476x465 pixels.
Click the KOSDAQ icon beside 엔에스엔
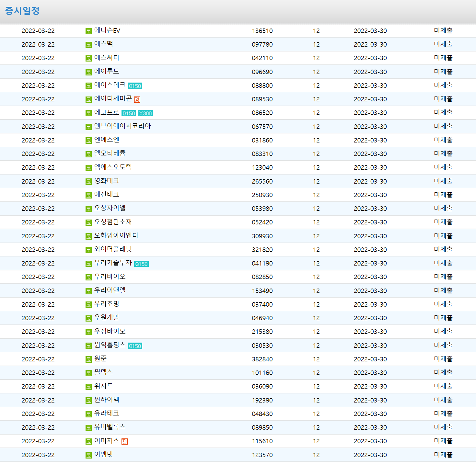(x=88, y=141)
